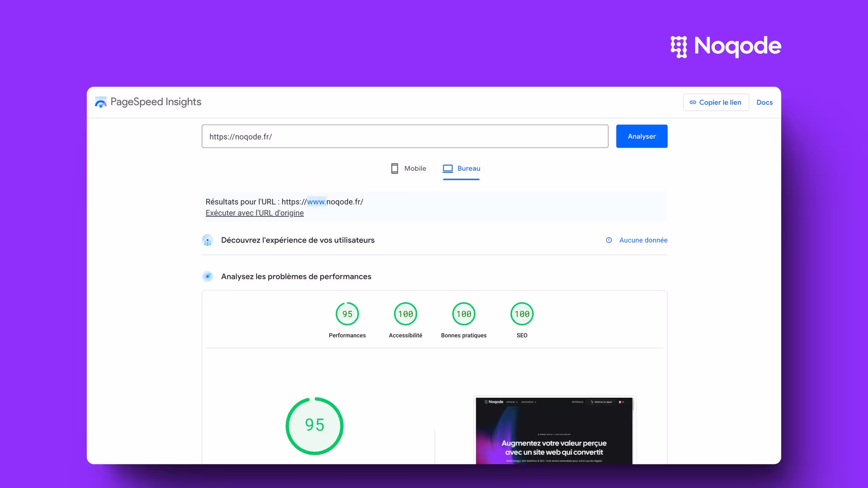
Task: Click the Noqode logo in top corner
Action: pyautogui.click(x=725, y=46)
